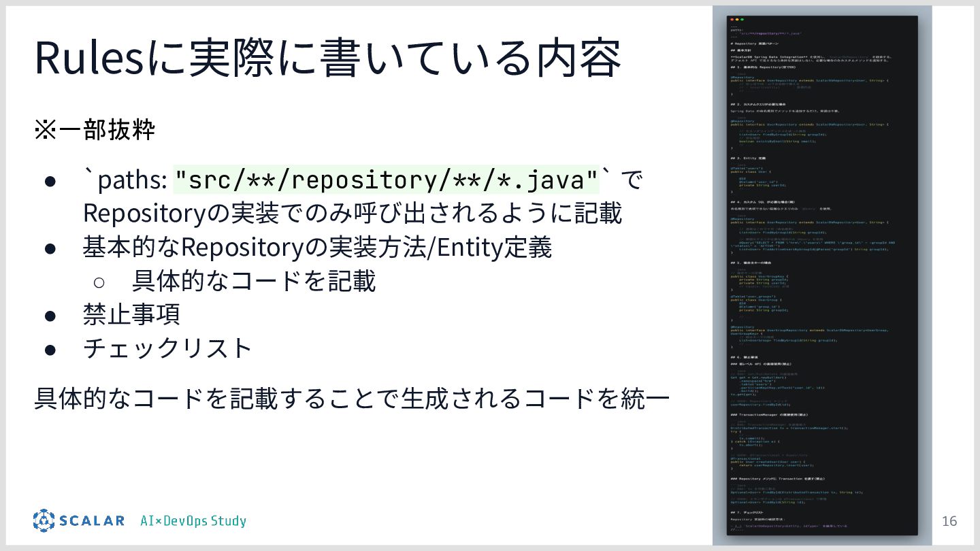Click the highlighted path "src/**/repository/**/*.java"
The height and width of the screenshot is (551, 980).
387,180
